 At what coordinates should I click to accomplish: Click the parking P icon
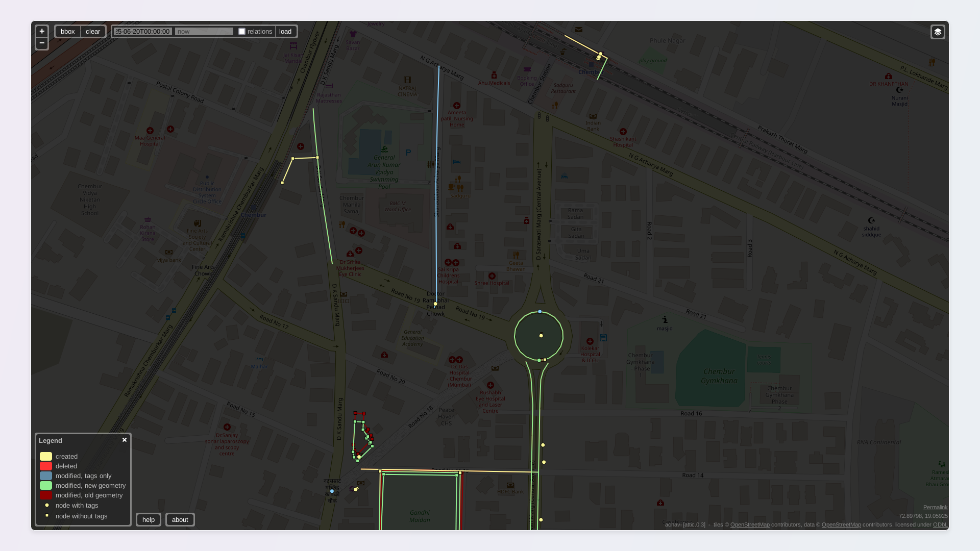pos(408,153)
